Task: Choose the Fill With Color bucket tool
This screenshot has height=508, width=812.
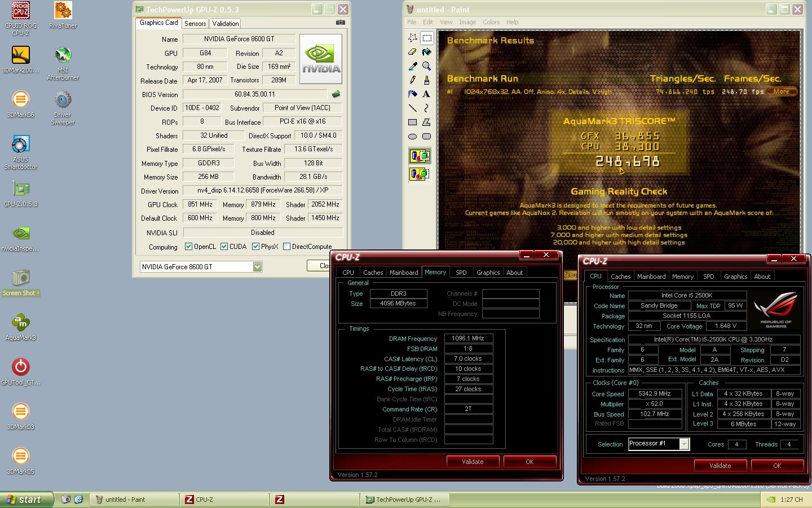Action: coord(427,52)
